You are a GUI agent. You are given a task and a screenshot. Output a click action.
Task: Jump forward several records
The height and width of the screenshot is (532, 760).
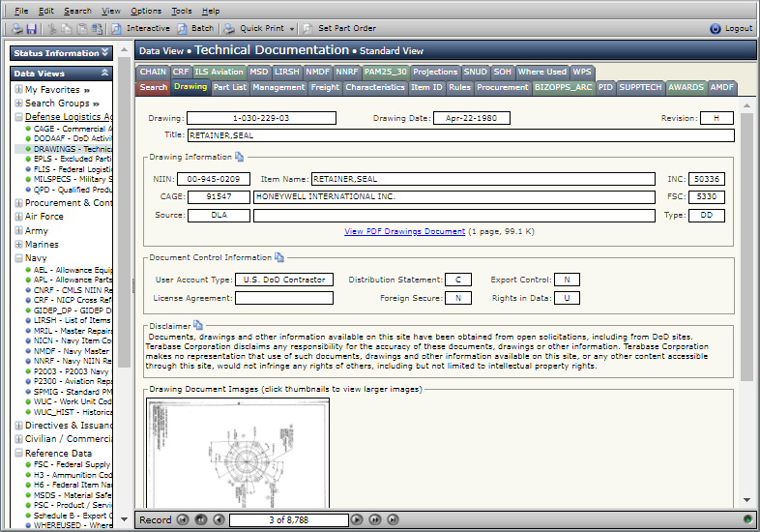coord(375,519)
